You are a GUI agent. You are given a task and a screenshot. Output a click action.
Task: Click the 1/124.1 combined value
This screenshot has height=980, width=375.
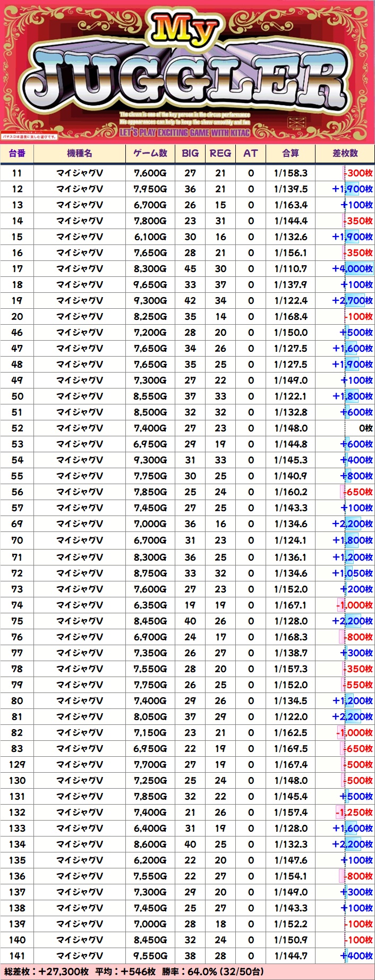(291, 540)
